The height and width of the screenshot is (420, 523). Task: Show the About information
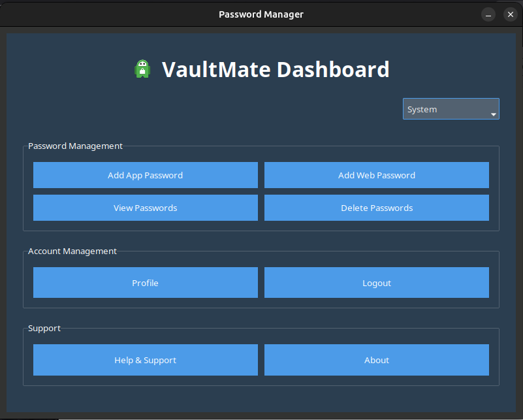[376, 360]
